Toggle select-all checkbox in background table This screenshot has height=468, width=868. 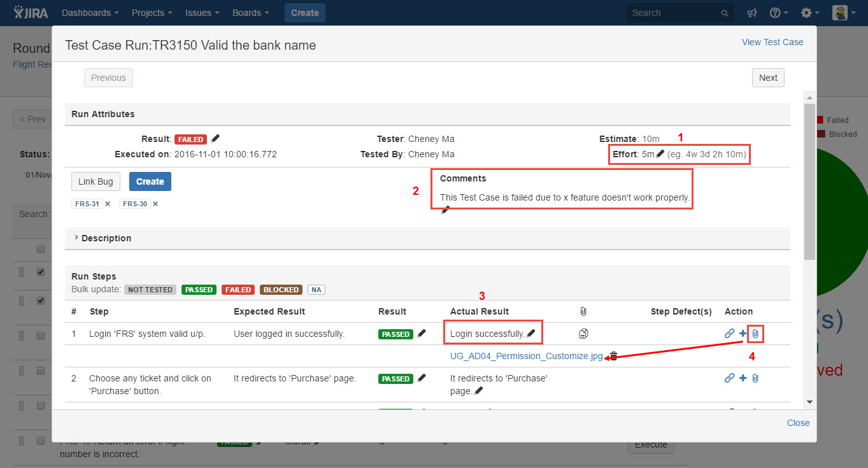click(x=41, y=248)
